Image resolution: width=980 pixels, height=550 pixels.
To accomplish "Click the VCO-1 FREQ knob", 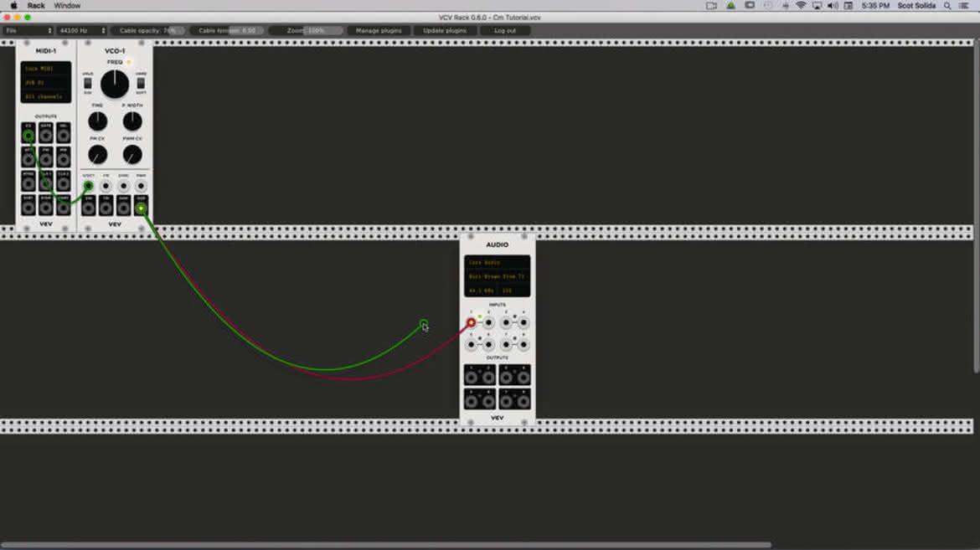I will [x=115, y=85].
